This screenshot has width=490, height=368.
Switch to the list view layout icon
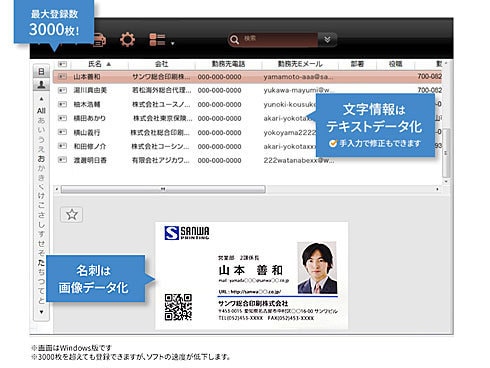tap(157, 39)
